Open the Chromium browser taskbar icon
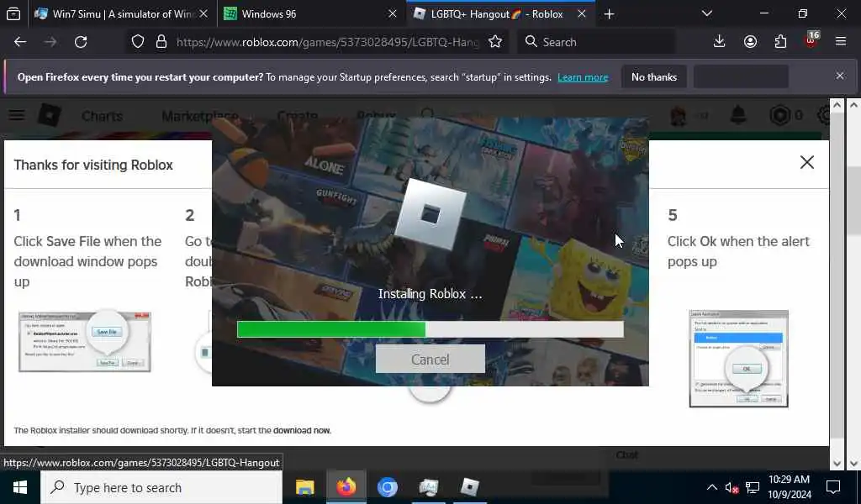 [x=387, y=487]
